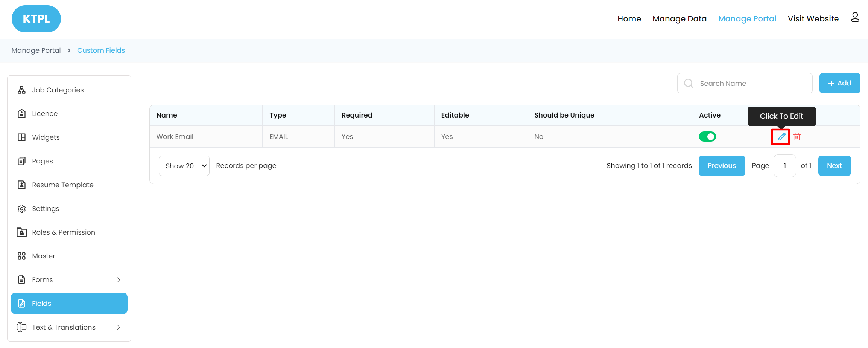
Task: Open the user profile icon
Action: pyautogui.click(x=855, y=18)
